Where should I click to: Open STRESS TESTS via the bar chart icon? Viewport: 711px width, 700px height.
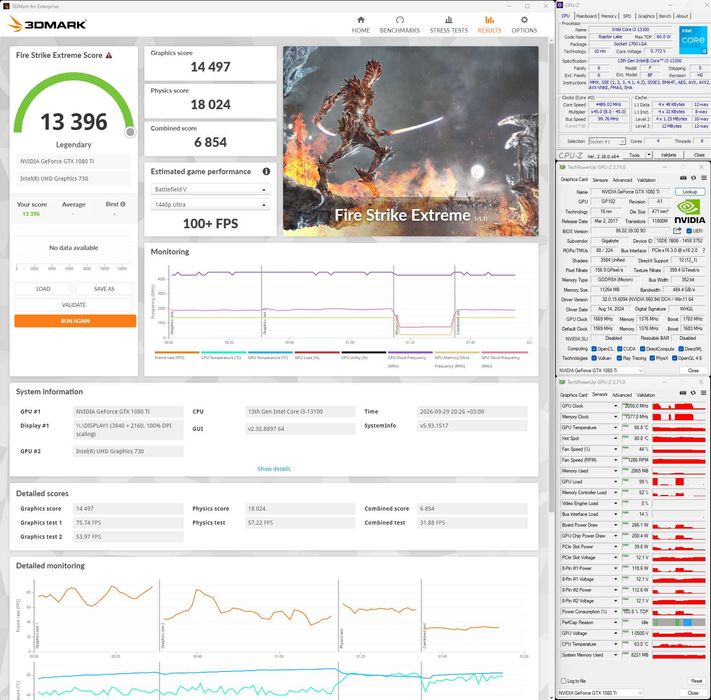tap(448, 20)
